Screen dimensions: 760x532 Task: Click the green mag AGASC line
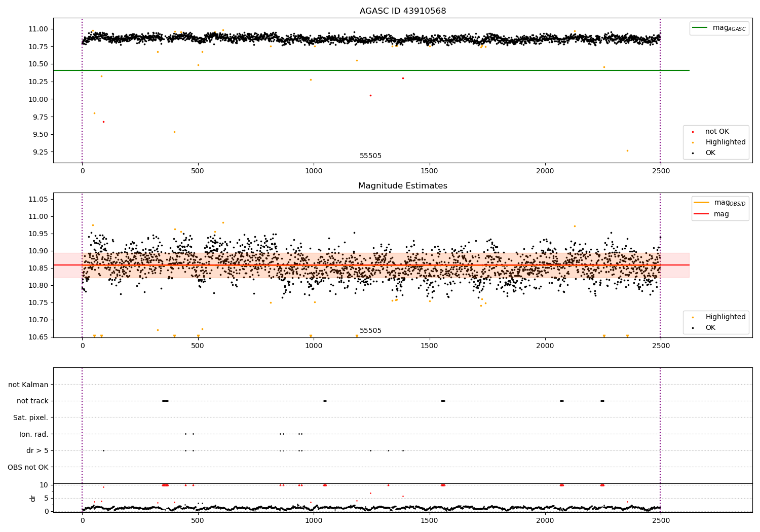coord(371,70)
